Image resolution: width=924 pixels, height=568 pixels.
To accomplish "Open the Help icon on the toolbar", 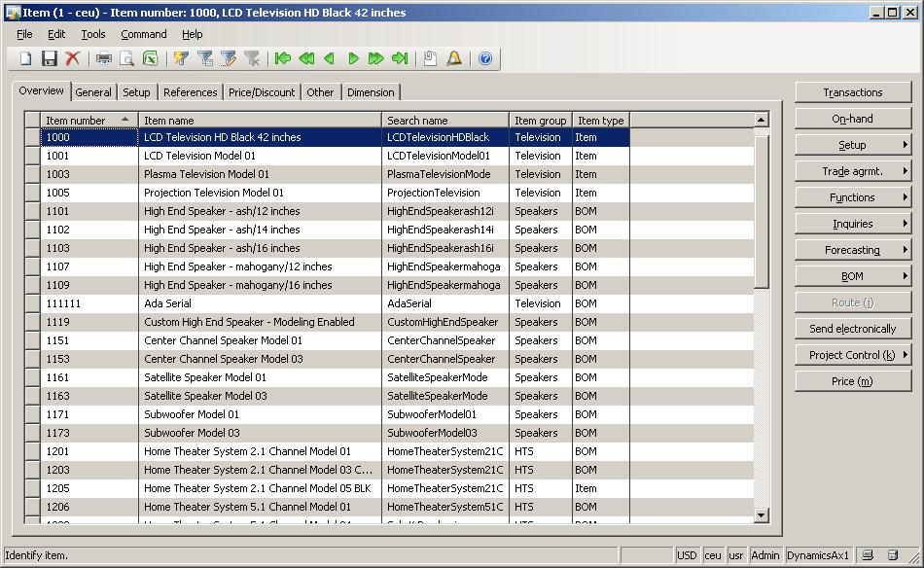I will pyautogui.click(x=483, y=57).
